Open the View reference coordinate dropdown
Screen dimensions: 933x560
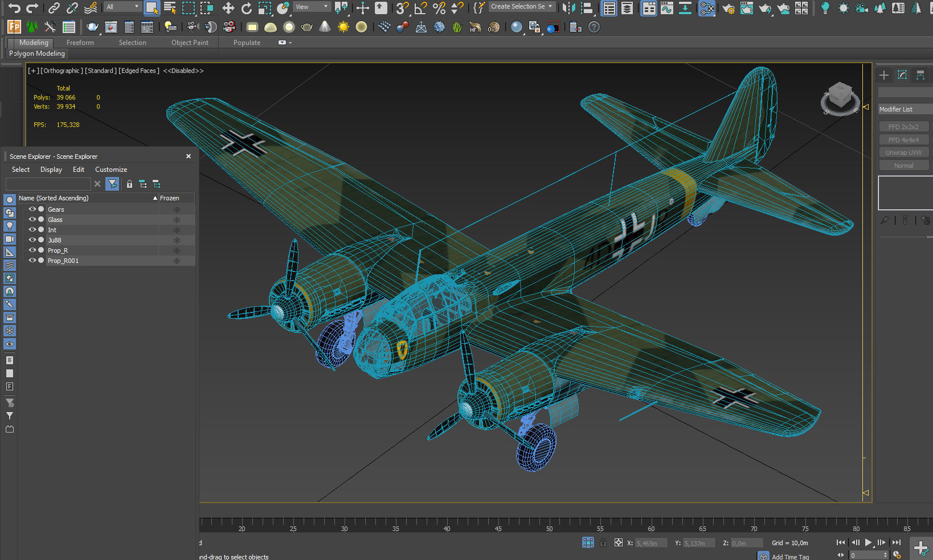click(x=312, y=7)
